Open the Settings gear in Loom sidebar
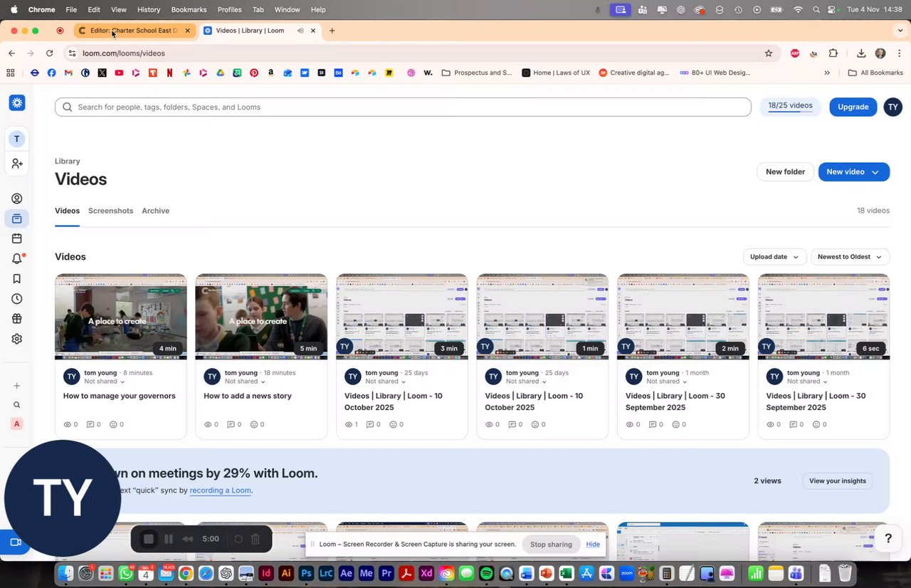The width and height of the screenshot is (911, 588). (x=17, y=339)
